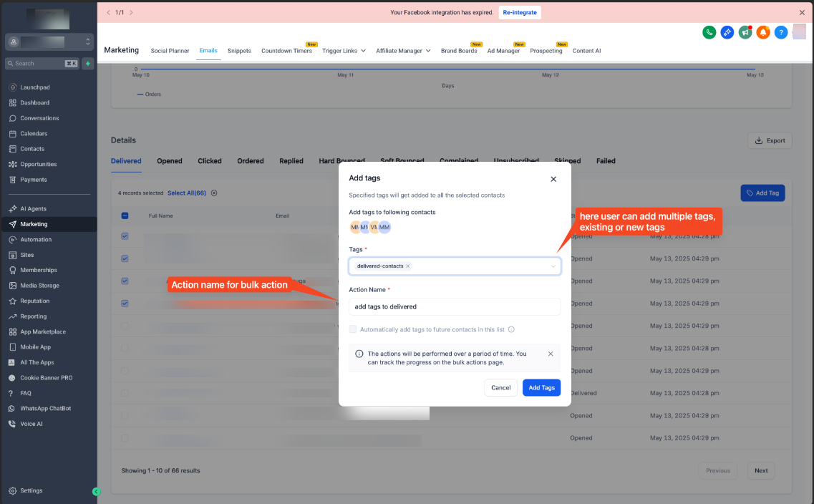Clear selection with the circled x icon
Viewport: 814px width, 504px height.
tap(214, 193)
